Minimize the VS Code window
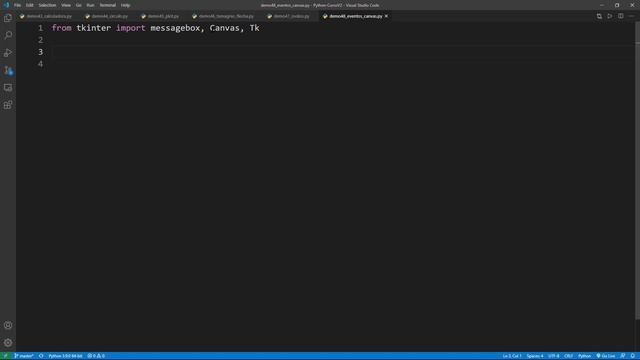Image resolution: width=640 pixels, height=360 pixels. click(602, 5)
